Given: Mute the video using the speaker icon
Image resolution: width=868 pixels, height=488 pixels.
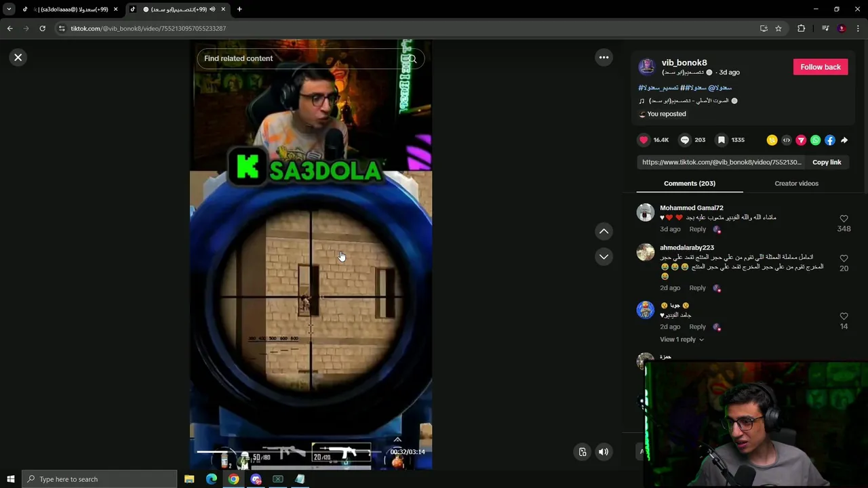Looking at the screenshot, I should pyautogui.click(x=604, y=452).
